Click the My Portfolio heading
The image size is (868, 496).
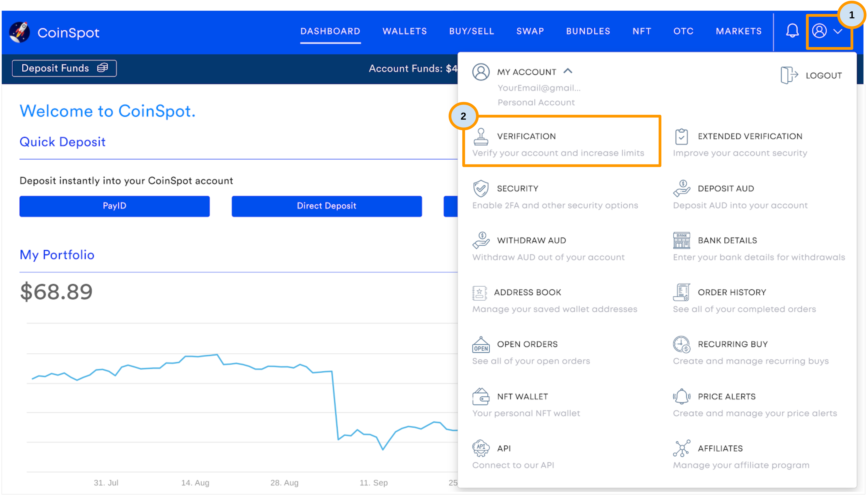coord(57,255)
